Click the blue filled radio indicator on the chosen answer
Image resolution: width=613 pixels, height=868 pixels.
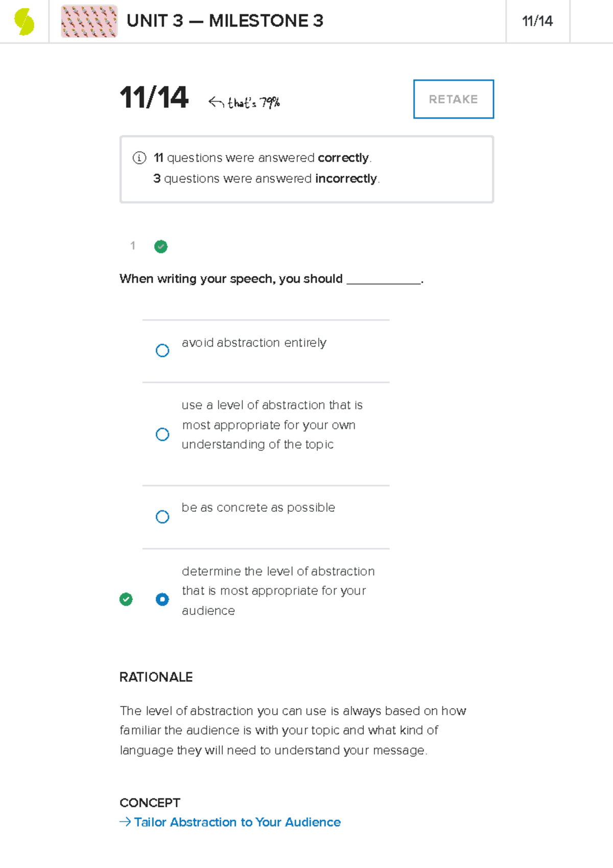162,599
